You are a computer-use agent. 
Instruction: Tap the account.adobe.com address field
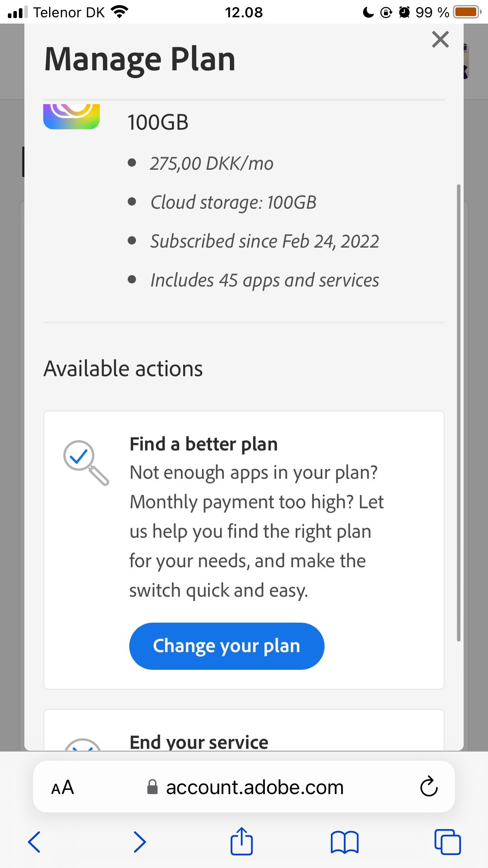[244, 787]
